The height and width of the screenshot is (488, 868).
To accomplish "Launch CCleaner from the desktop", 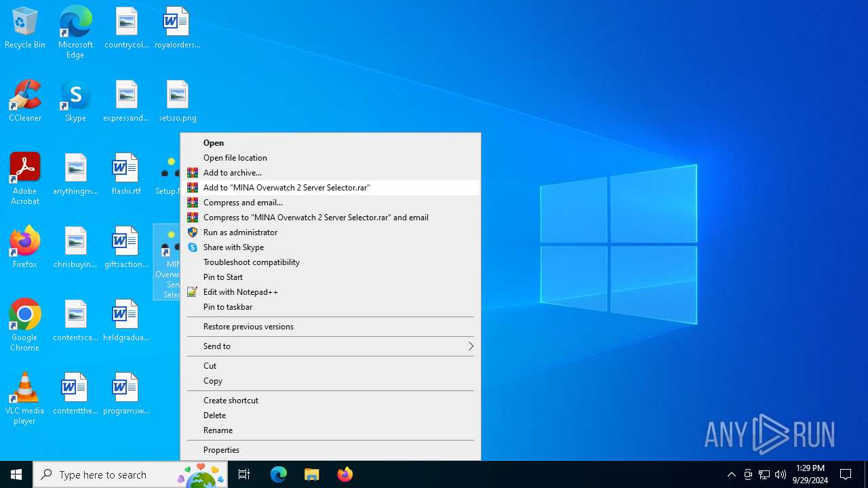I will 25,102.
